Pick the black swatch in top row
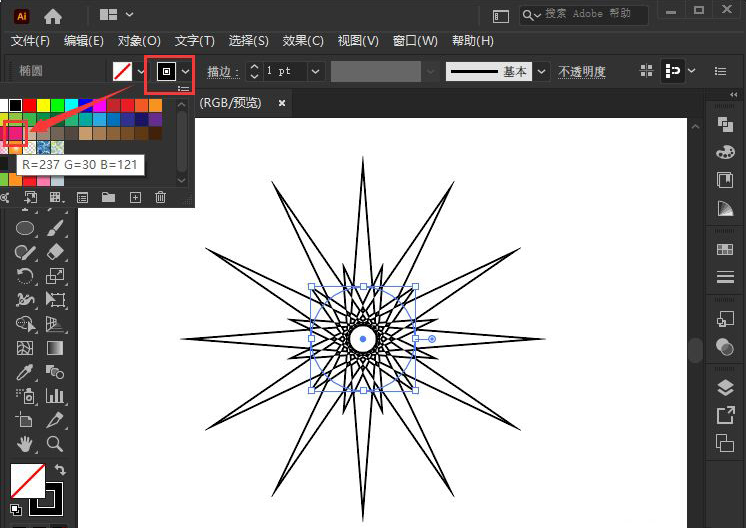The height and width of the screenshot is (528, 746). point(15,105)
